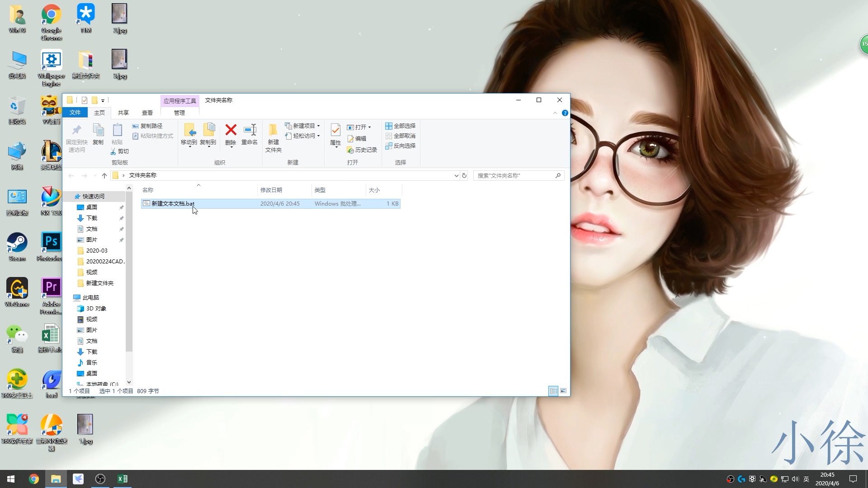Image resolution: width=868 pixels, height=488 pixels.
Task: Expand the New Item dropdown
Action: pyautogui.click(x=318, y=126)
